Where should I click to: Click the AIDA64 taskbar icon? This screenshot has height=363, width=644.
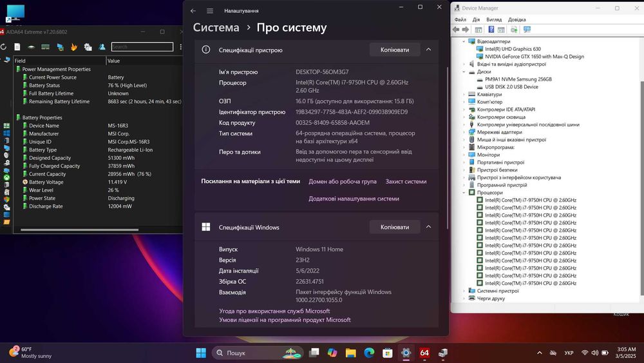(x=424, y=353)
